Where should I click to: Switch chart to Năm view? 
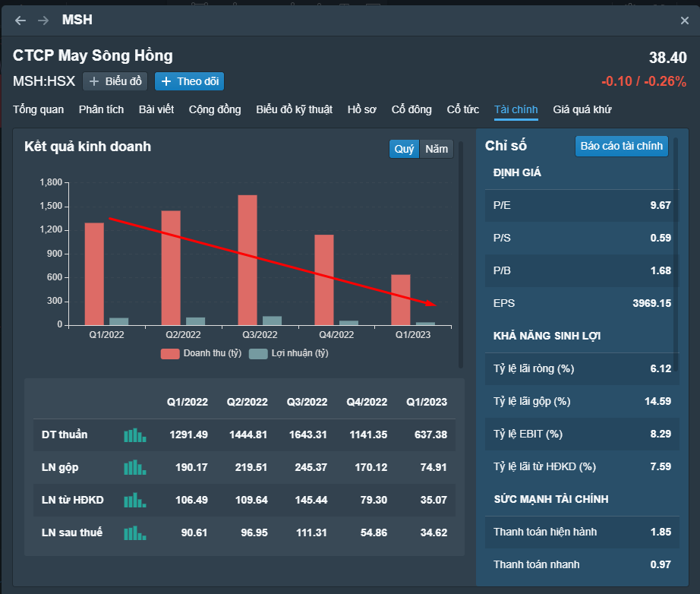coord(437,149)
